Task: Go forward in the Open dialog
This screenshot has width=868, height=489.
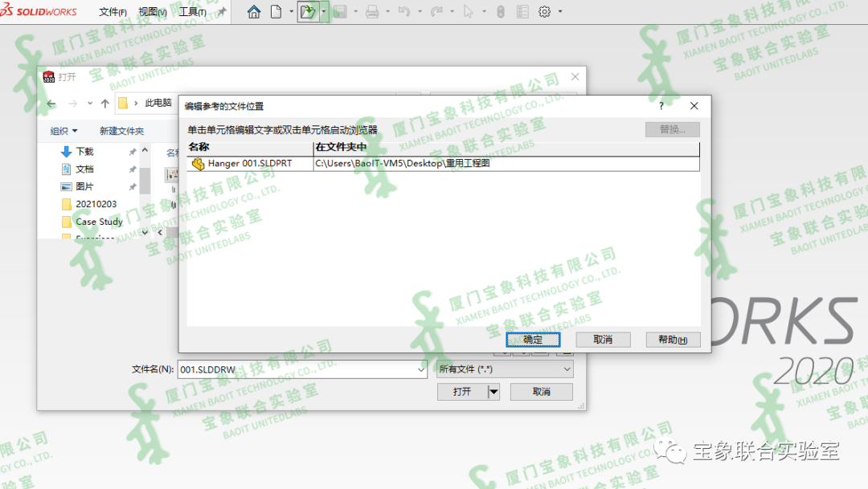Action: pyautogui.click(x=72, y=104)
